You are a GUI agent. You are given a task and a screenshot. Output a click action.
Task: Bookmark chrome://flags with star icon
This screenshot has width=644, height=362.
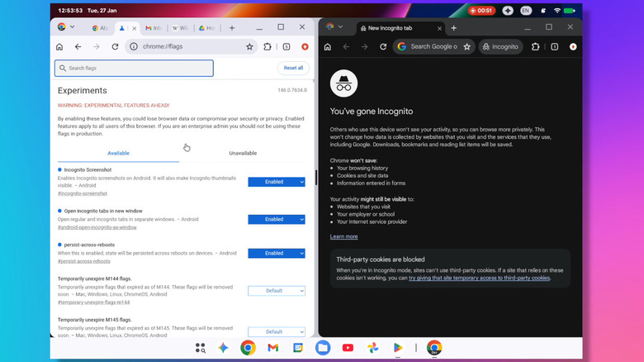pyautogui.click(x=249, y=47)
